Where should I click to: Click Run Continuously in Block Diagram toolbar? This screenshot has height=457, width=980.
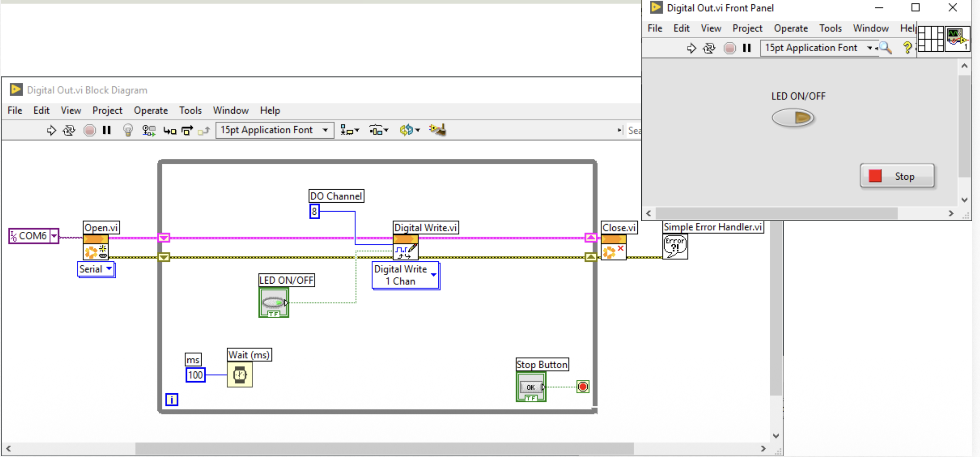(69, 131)
